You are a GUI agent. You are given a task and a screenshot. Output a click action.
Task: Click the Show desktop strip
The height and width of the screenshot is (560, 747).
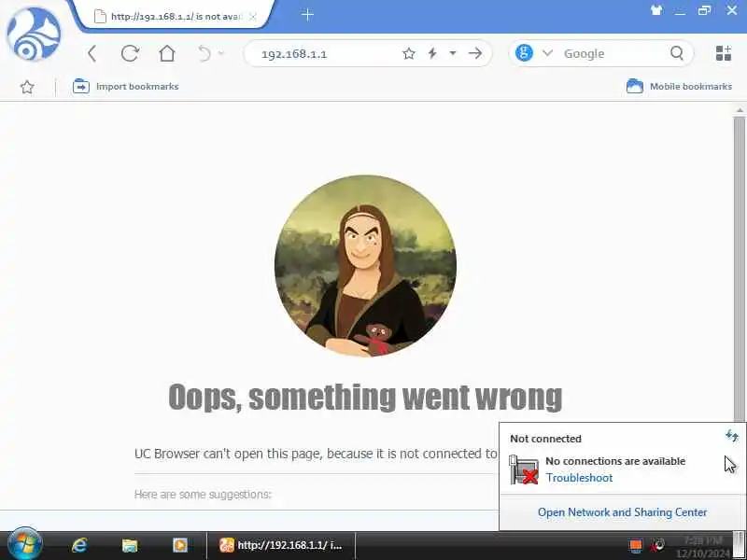tap(740, 546)
